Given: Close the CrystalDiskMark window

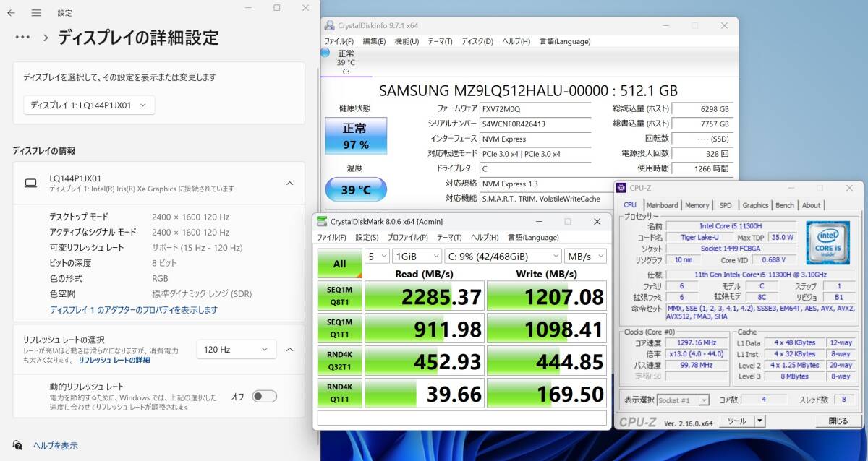Looking at the screenshot, I should coord(597,221).
